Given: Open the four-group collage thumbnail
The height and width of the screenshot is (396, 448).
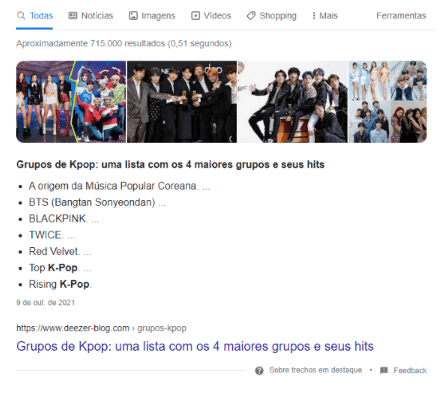Looking at the screenshot, I should (388, 102).
